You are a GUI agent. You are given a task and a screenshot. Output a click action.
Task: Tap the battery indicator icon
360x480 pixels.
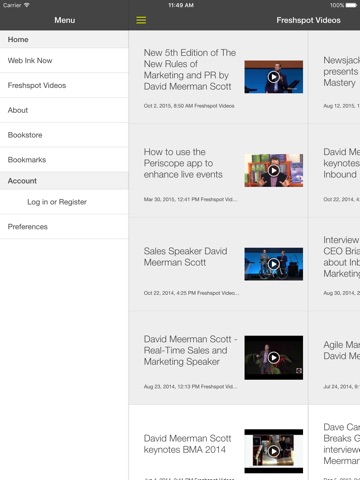coord(351,5)
